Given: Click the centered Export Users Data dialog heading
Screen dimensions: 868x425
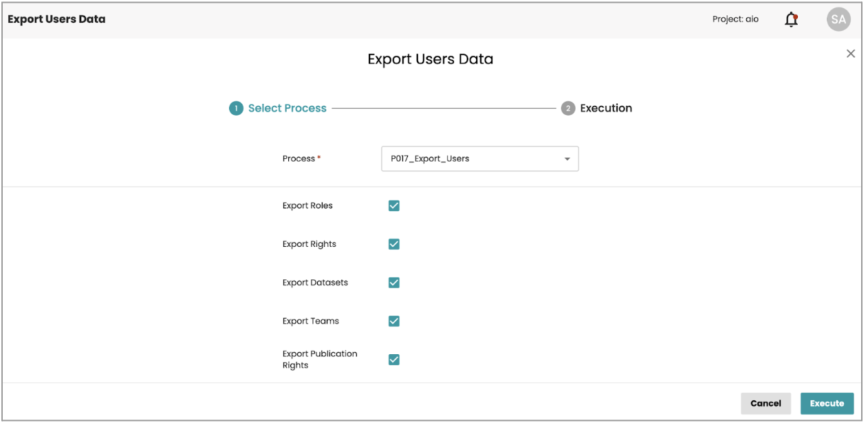Looking at the screenshot, I should click(430, 59).
